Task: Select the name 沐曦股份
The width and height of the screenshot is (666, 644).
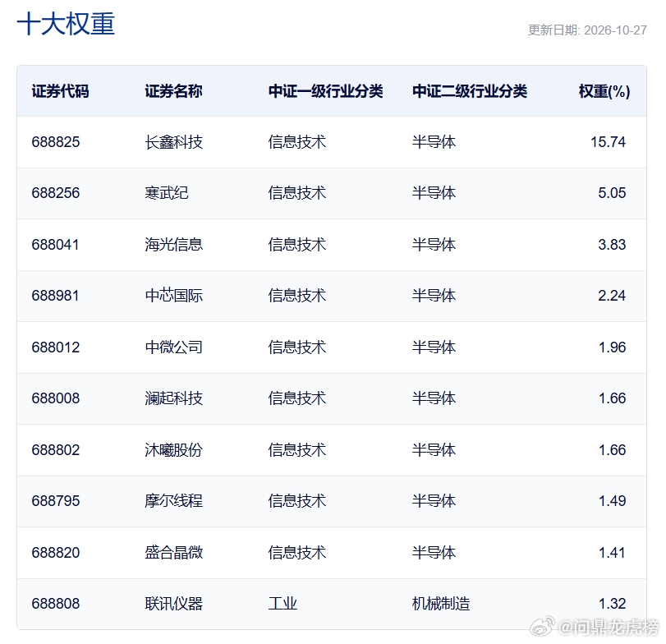Action: [x=174, y=450]
